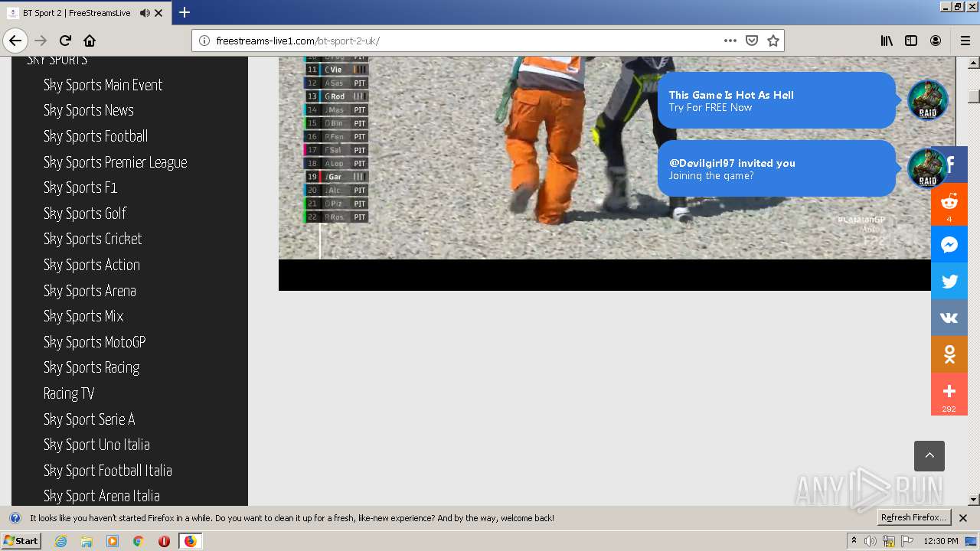
Task: Dismiss the Firefox refresh notification bar
Action: pyautogui.click(x=963, y=518)
